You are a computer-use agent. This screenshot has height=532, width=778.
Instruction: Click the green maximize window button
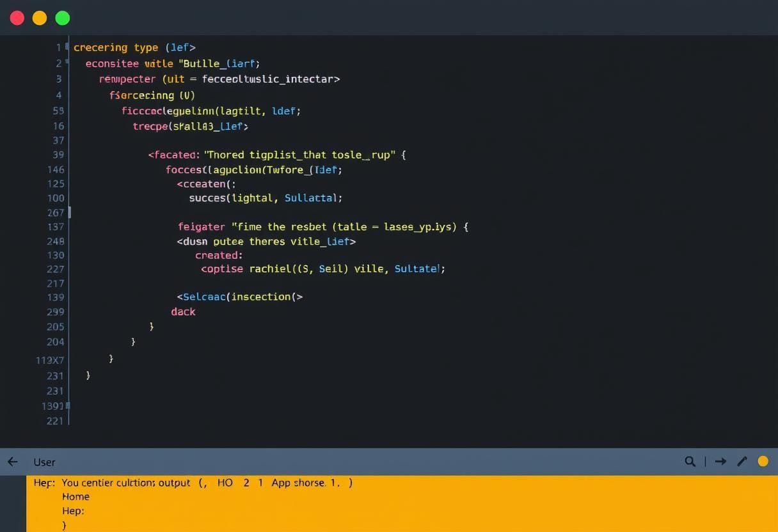(62, 18)
